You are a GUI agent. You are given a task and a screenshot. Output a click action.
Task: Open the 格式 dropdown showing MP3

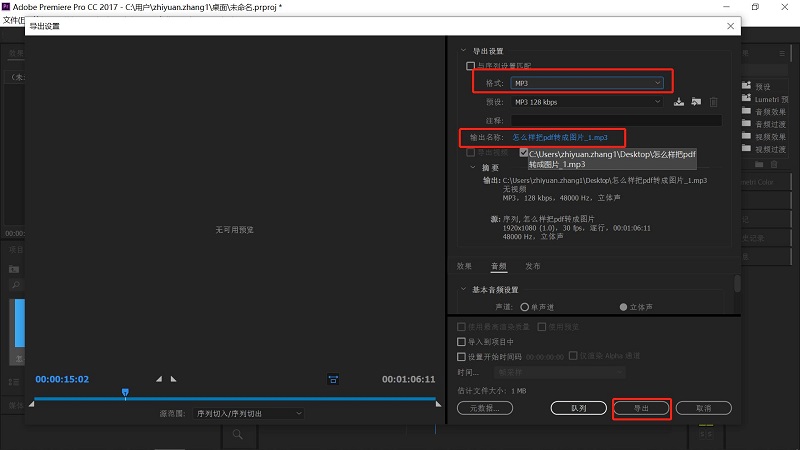(587, 83)
